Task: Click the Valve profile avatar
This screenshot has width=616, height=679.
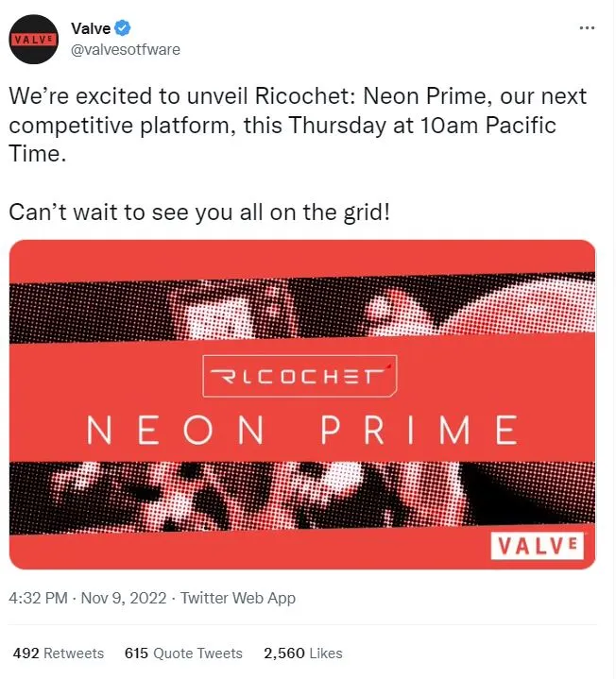Action: (x=33, y=39)
